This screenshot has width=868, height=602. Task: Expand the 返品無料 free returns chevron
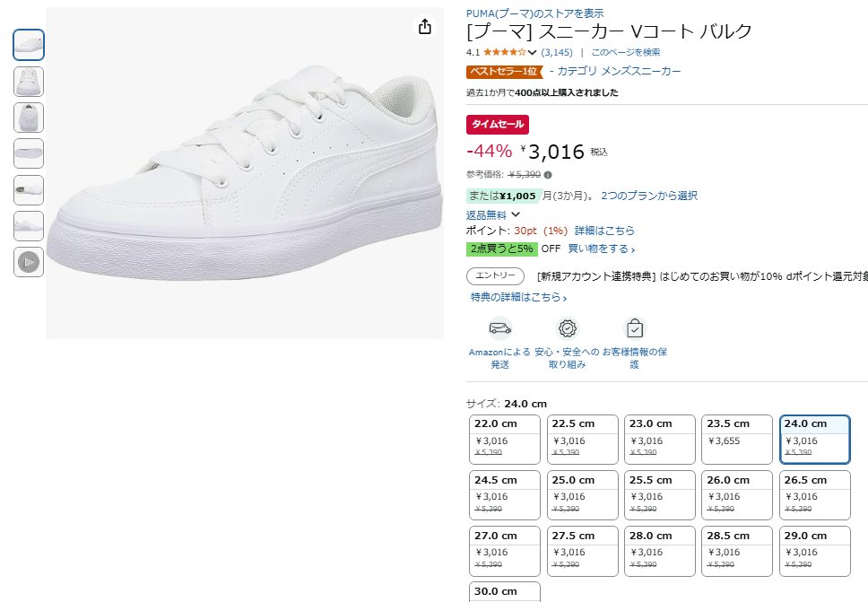[x=515, y=214]
